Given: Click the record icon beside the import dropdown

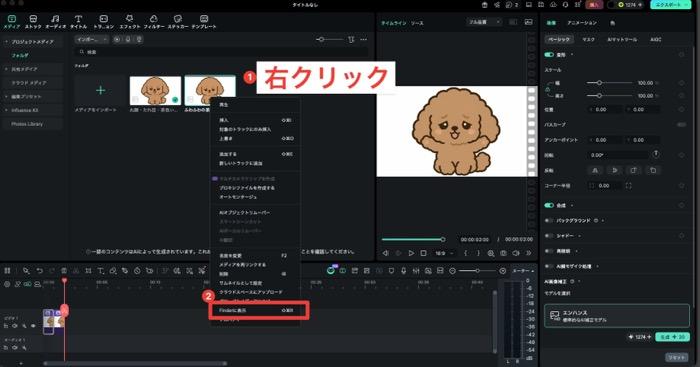Looking at the screenshot, I should (x=117, y=40).
